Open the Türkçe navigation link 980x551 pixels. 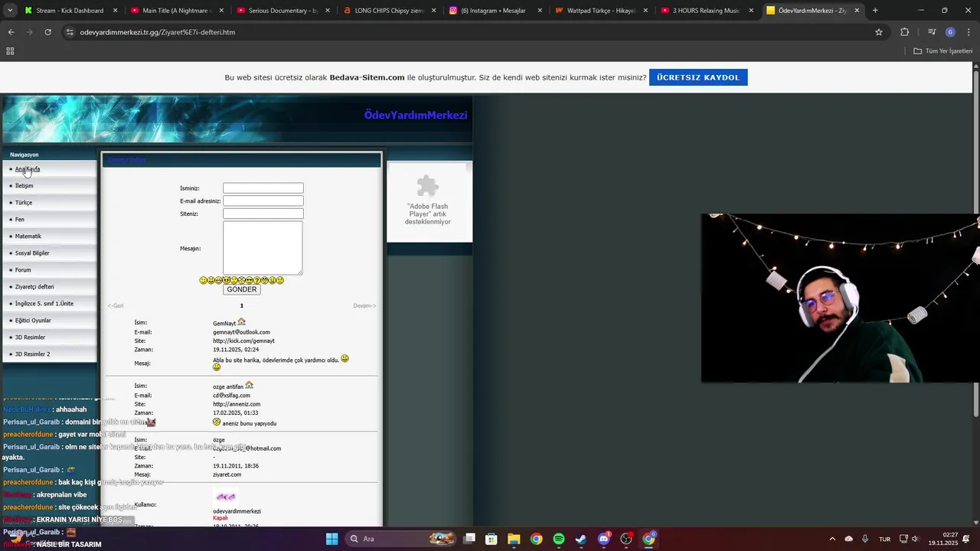click(x=24, y=203)
